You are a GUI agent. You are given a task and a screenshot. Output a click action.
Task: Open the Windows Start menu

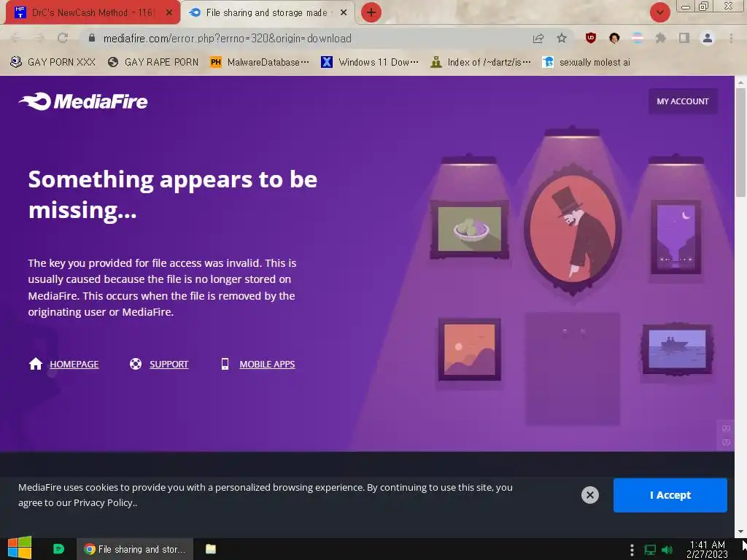point(20,548)
